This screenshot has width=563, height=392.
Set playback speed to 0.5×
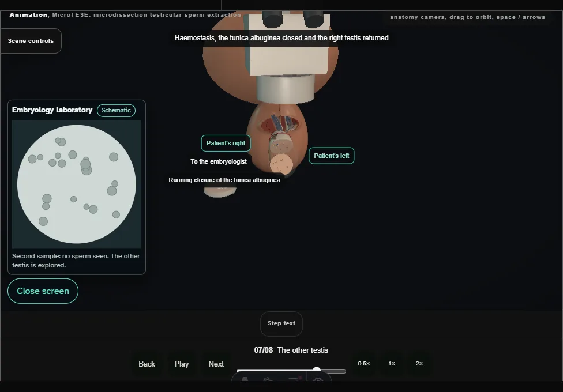364,364
